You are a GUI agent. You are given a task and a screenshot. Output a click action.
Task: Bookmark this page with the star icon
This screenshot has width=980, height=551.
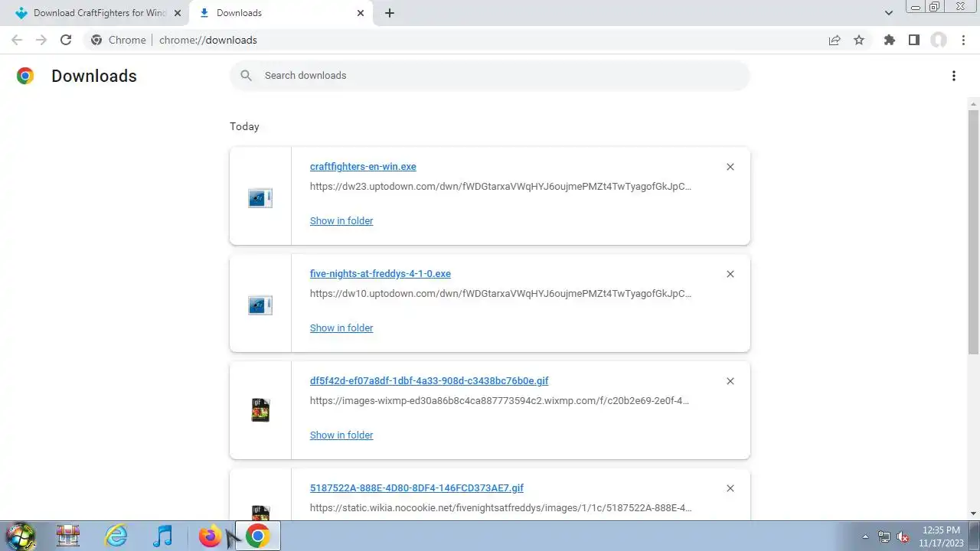click(859, 40)
